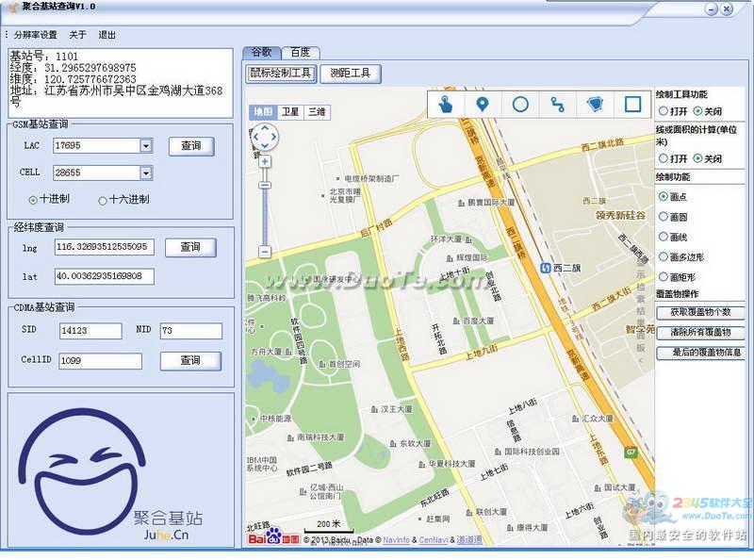Click the NID input field

click(x=191, y=331)
